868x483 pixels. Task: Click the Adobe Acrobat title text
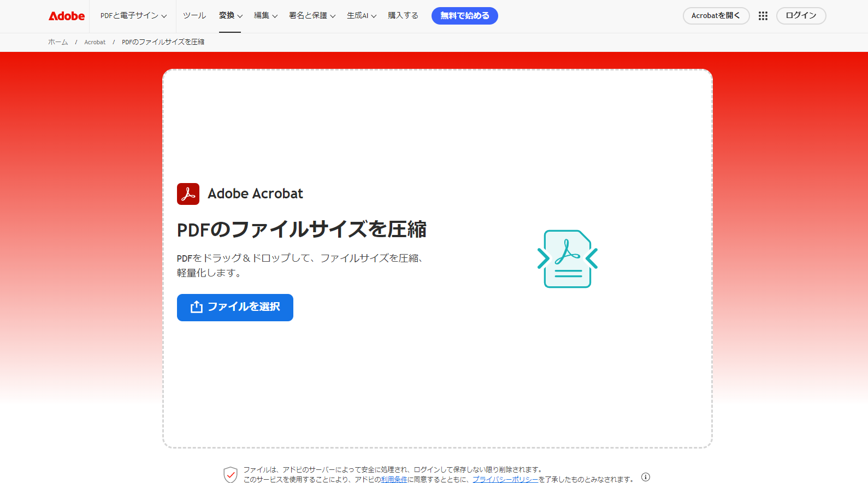[255, 194]
